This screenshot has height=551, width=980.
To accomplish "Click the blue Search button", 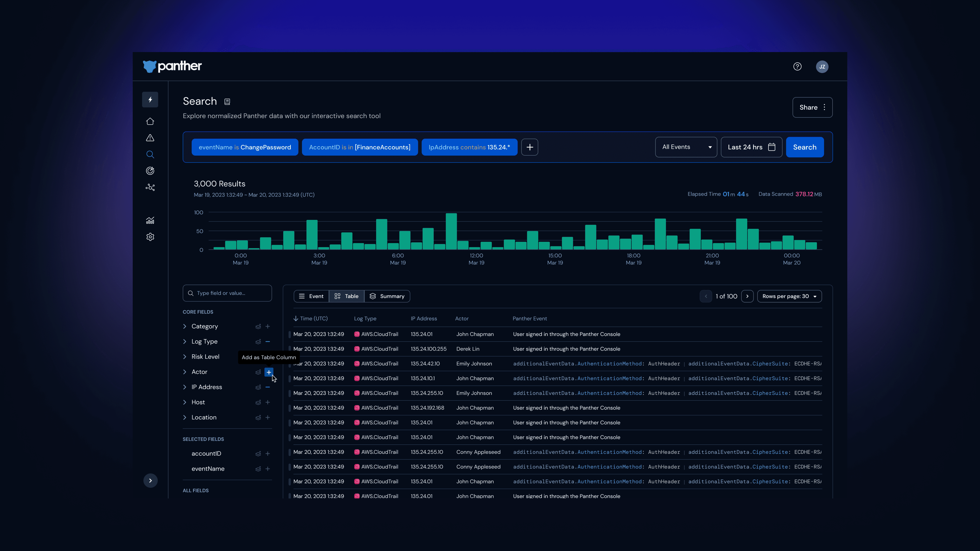I will (804, 147).
